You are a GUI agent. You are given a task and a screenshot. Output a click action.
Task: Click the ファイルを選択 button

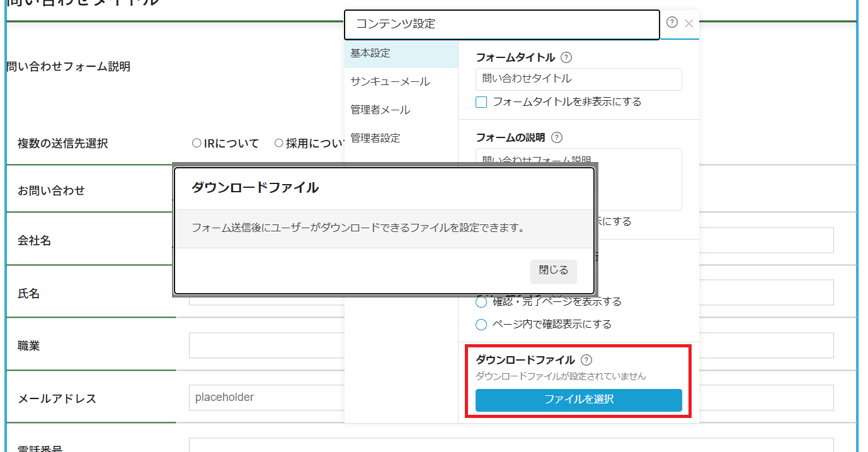click(578, 400)
